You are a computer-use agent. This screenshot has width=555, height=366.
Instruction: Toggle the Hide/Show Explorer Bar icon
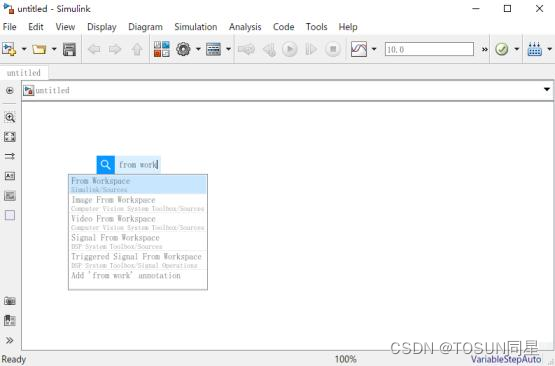click(x=10, y=91)
